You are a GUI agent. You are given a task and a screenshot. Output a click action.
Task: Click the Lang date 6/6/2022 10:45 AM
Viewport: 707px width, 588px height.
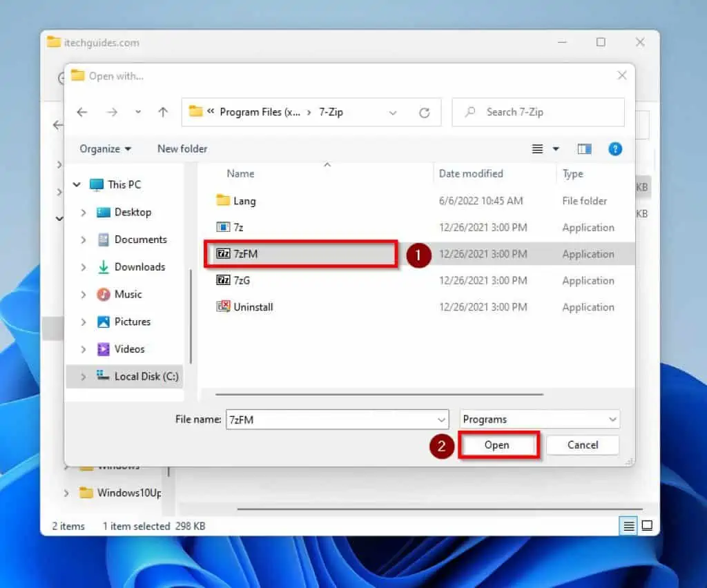481,201
